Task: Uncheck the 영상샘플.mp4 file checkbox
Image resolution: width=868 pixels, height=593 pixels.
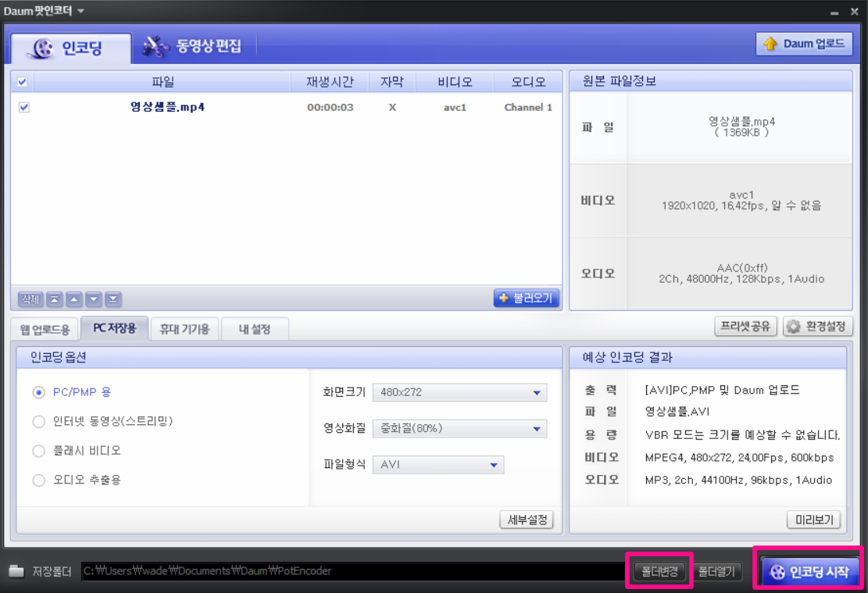Action: coord(23,107)
